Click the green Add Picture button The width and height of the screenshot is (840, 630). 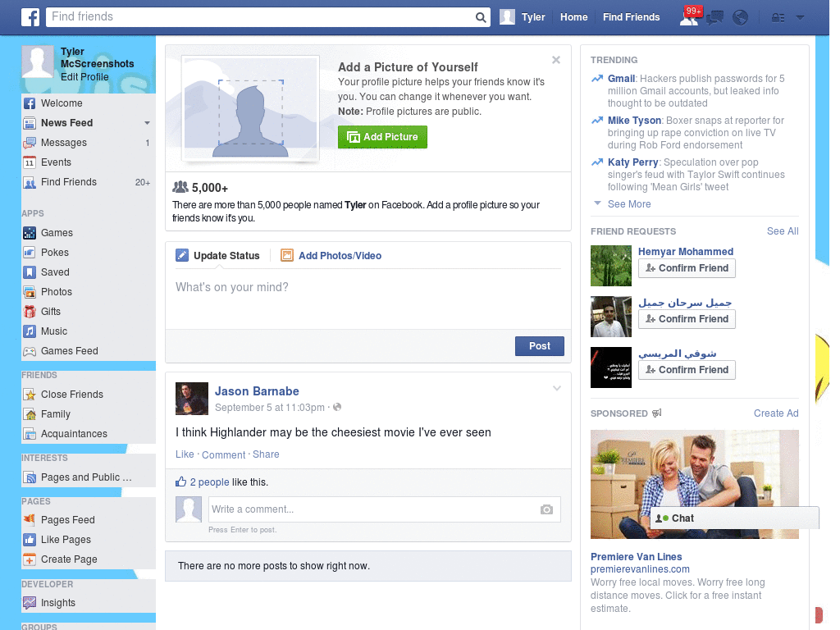pyautogui.click(x=382, y=137)
